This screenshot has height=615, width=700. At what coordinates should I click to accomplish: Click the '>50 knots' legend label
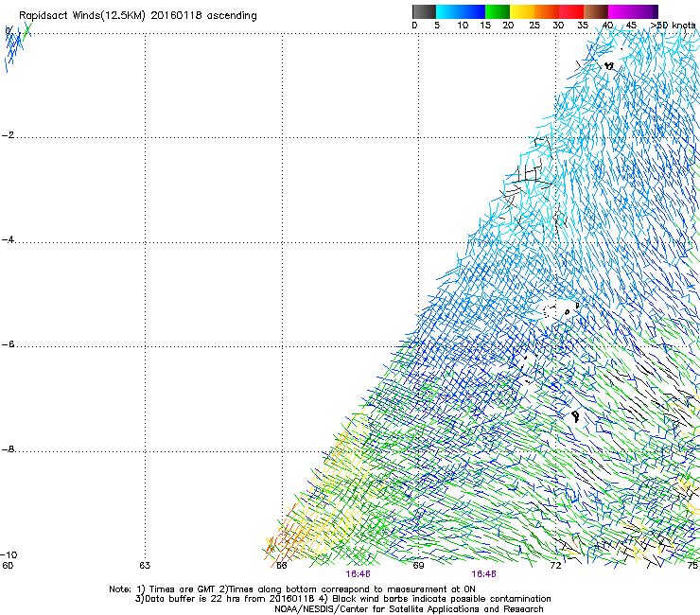673,26
